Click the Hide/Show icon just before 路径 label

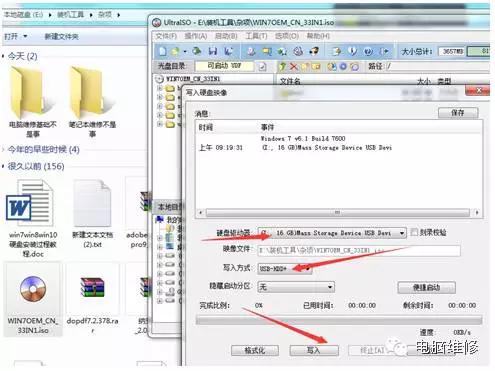point(354,66)
